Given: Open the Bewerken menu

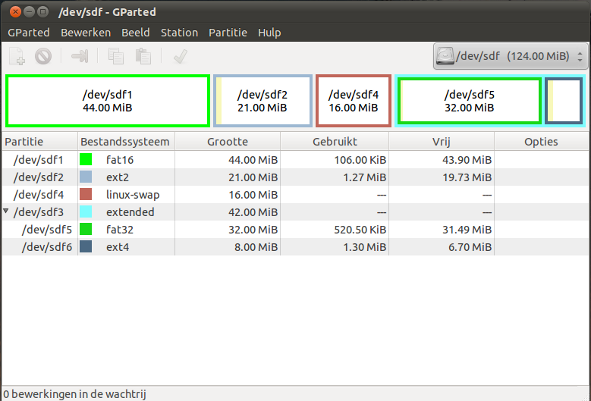Looking at the screenshot, I should point(86,33).
